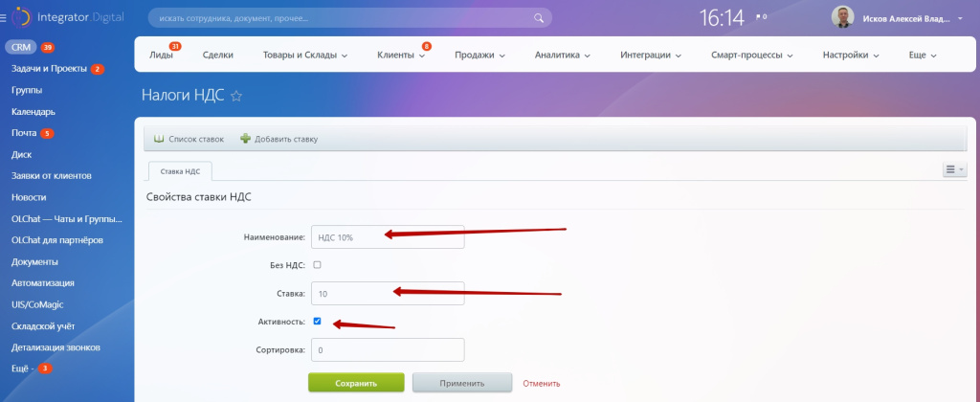Click the green plus Добавить ставку icon

(x=246, y=139)
